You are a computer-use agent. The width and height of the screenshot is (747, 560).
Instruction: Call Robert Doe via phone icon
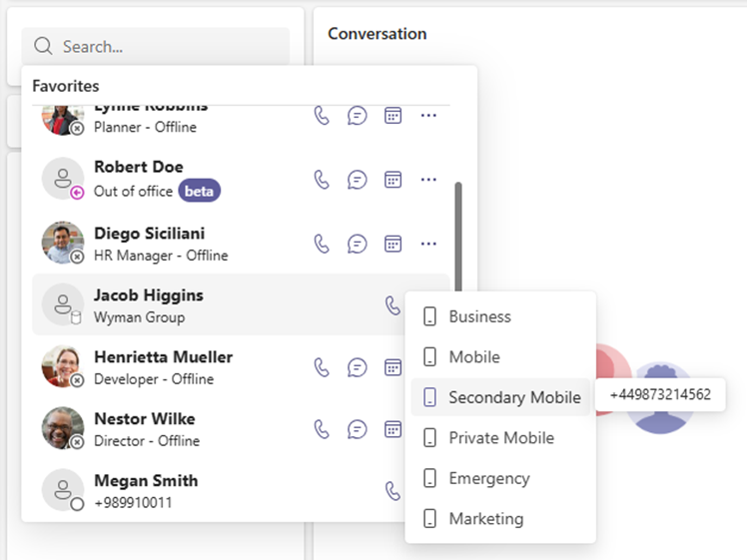[x=322, y=180]
